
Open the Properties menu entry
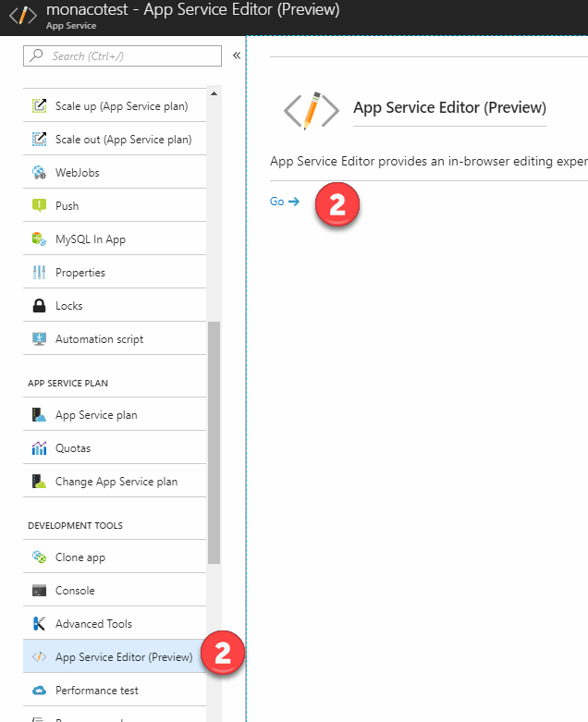pos(115,272)
